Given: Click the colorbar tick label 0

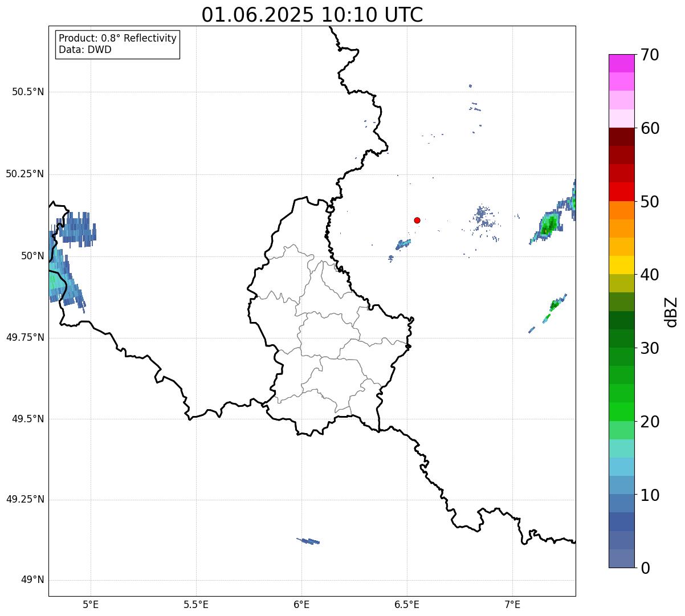Looking at the screenshot, I should pos(645,568).
